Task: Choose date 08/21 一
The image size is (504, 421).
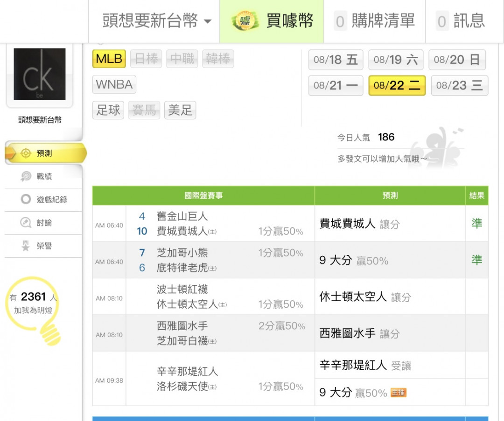Action: click(336, 85)
